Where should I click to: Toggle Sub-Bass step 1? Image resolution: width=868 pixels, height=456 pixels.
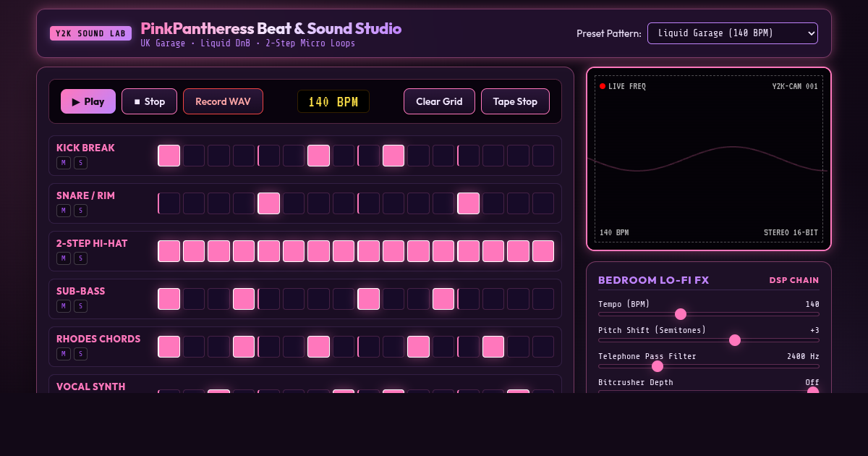(x=169, y=299)
